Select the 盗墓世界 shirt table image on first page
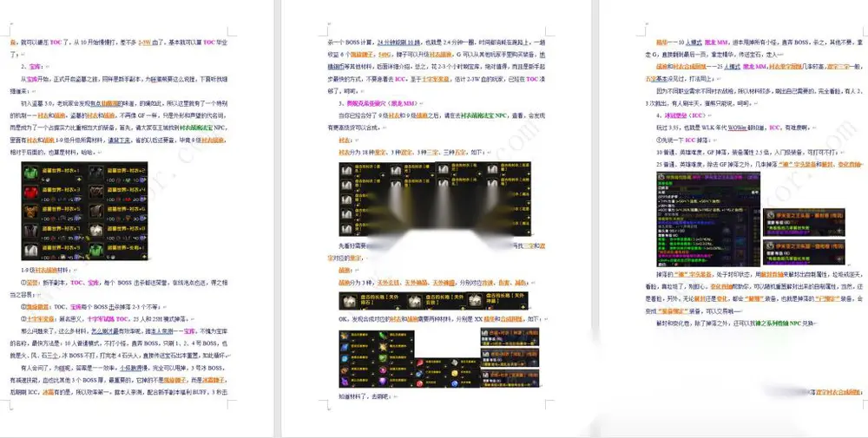 (85, 211)
